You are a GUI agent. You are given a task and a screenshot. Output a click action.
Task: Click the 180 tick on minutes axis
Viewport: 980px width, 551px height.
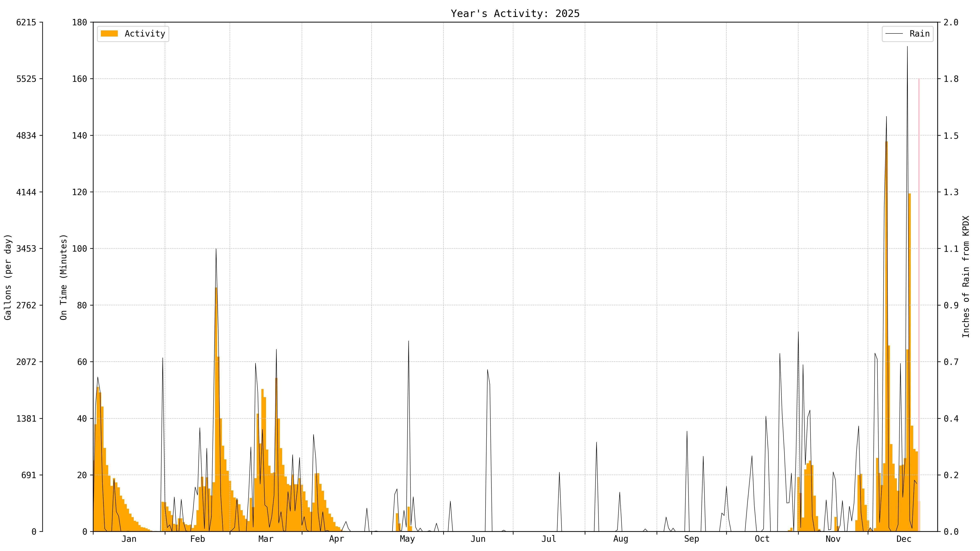pyautogui.click(x=80, y=22)
